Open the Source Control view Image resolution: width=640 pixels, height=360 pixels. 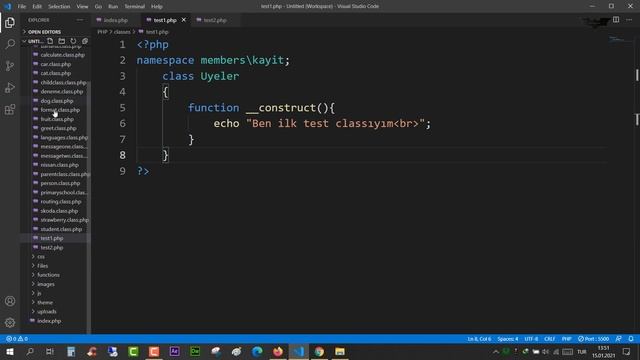pos(10,66)
